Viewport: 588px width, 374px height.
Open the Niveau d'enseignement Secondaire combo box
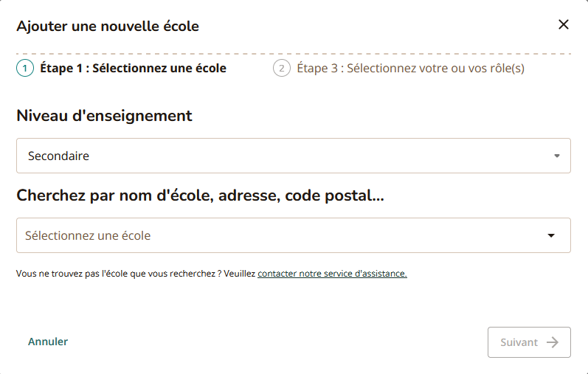pyautogui.click(x=293, y=156)
